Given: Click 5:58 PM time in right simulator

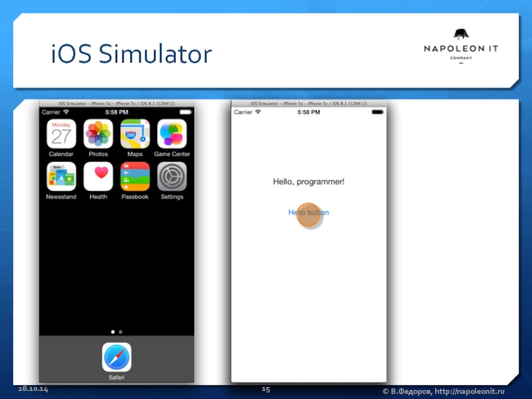Looking at the screenshot, I should tap(309, 112).
